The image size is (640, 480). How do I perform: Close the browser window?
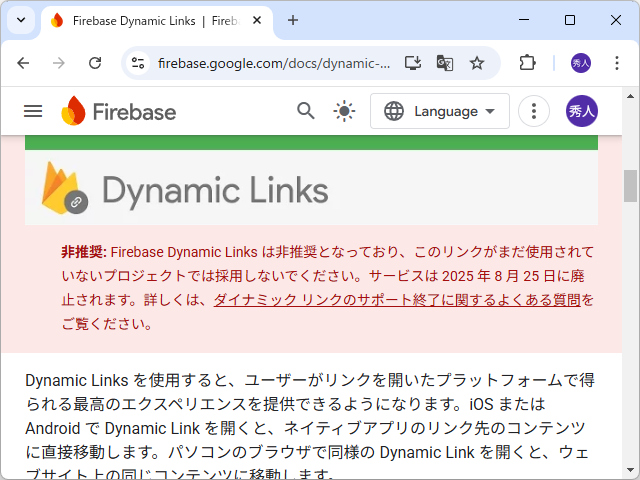pos(616,20)
